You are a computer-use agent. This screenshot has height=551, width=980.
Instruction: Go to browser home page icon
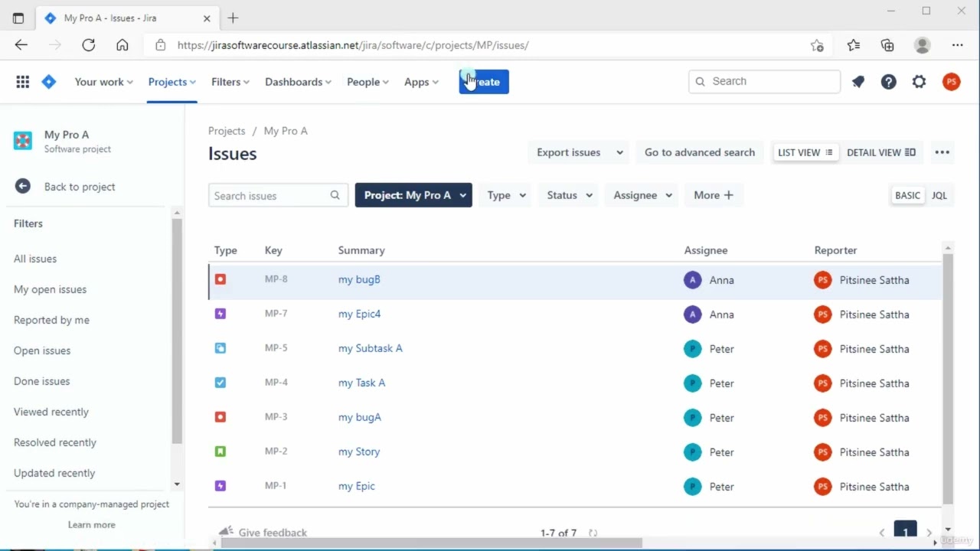point(122,45)
